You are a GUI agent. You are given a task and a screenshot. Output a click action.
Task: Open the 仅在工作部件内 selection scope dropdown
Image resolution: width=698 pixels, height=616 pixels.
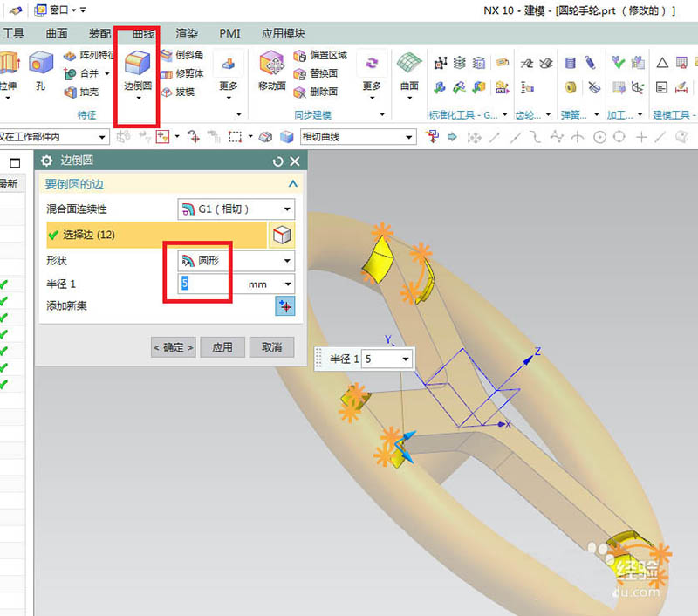[x=102, y=137]
